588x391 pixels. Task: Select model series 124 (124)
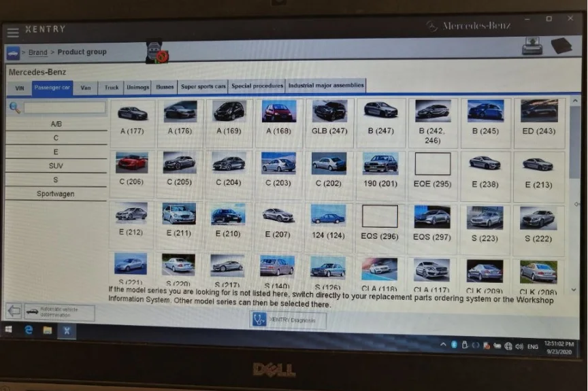(328, 228)
